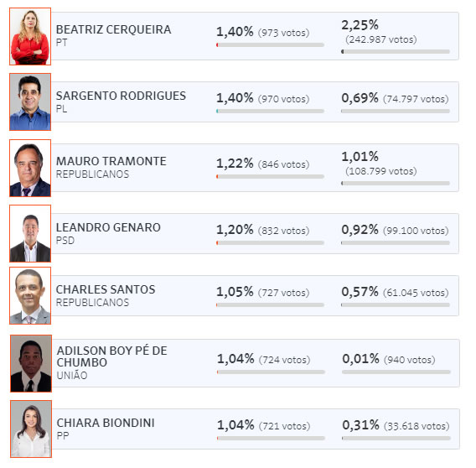
Task: Click Beatriz Cerqueira's 1,40% local vote bar
Action: click(270, 45)
